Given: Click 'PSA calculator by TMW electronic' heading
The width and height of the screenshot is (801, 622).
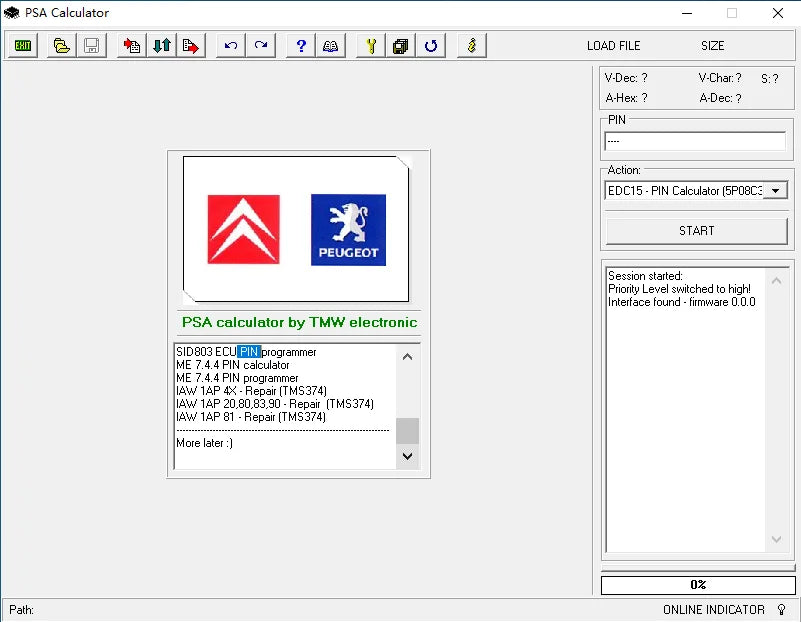Looking at the screenshot, I should coord(299,322).
